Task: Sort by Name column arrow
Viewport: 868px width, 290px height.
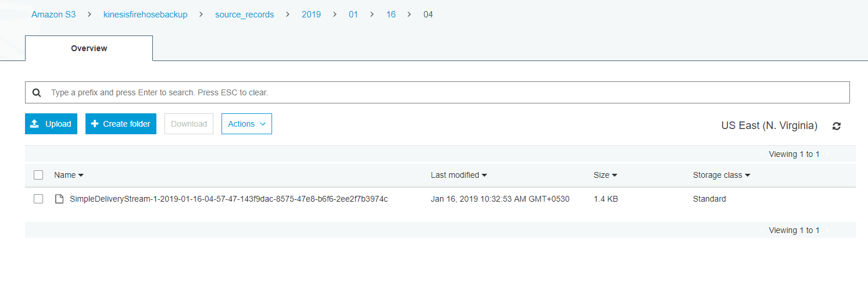Action: (81, 175)
